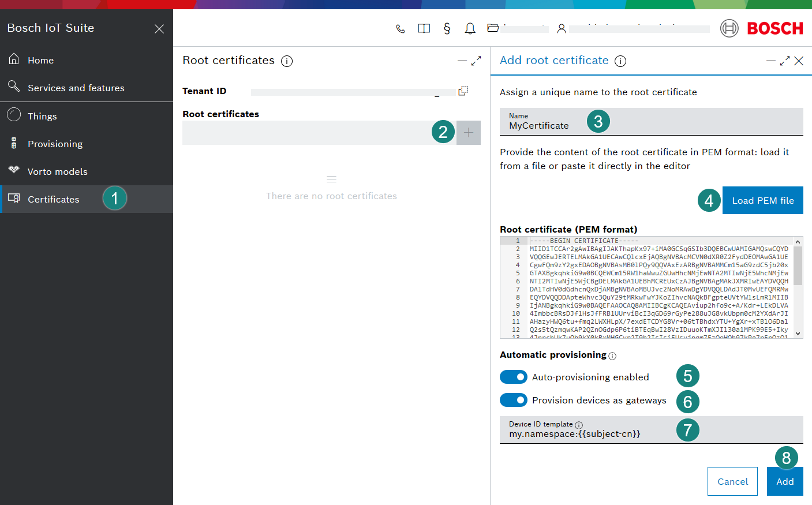Open Services and features

click(x=87, y=88)
